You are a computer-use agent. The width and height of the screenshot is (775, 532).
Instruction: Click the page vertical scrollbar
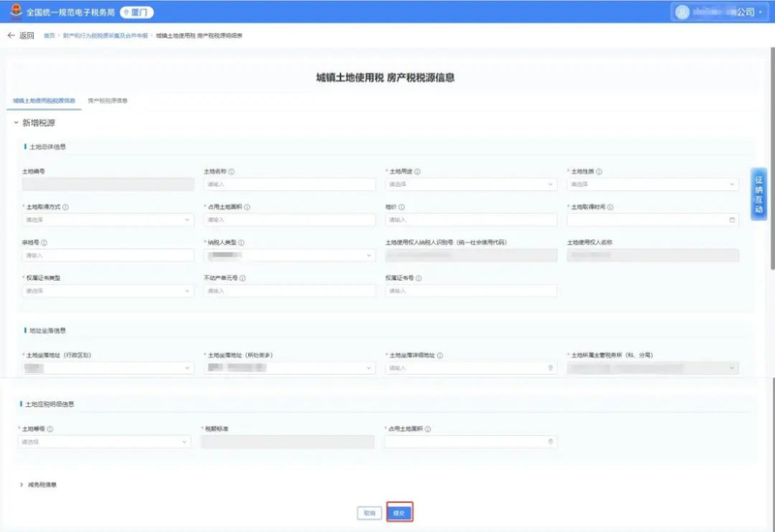tap(772, 158)
